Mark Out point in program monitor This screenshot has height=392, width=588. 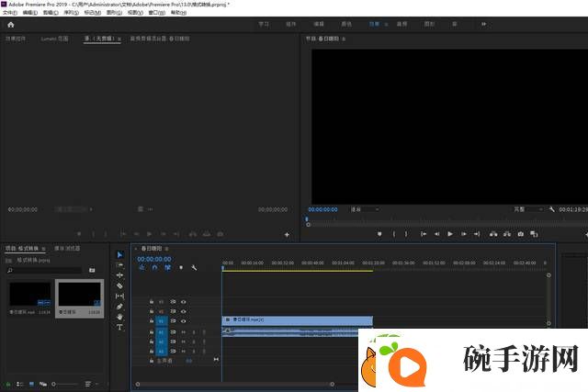(406, 234)
